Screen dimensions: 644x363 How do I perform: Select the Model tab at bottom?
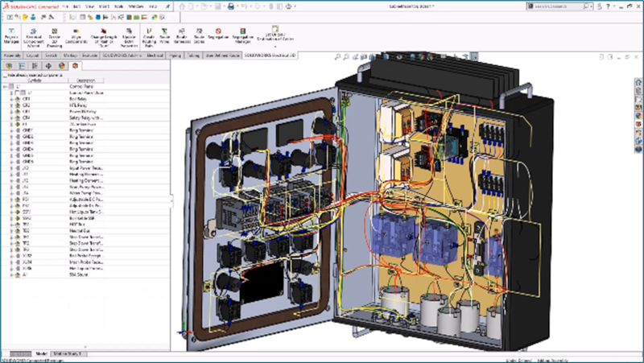[42, 353]
